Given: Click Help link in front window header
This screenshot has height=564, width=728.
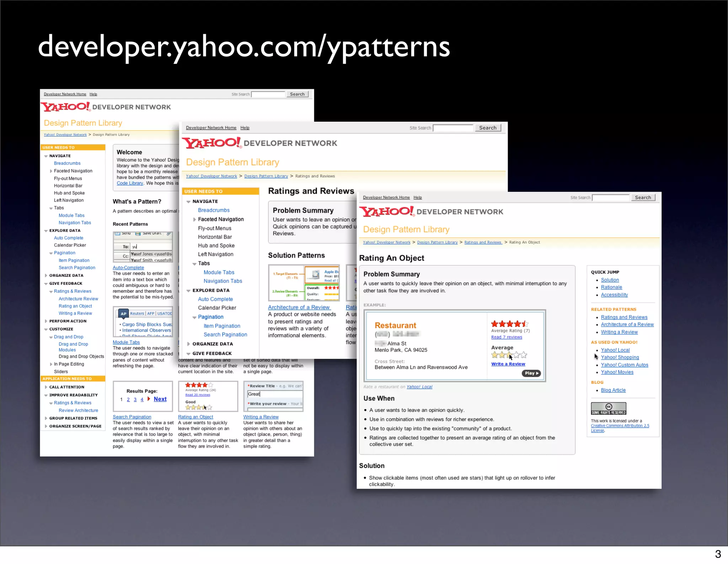Looking at the screenshot, I should [x=418, y=198].
